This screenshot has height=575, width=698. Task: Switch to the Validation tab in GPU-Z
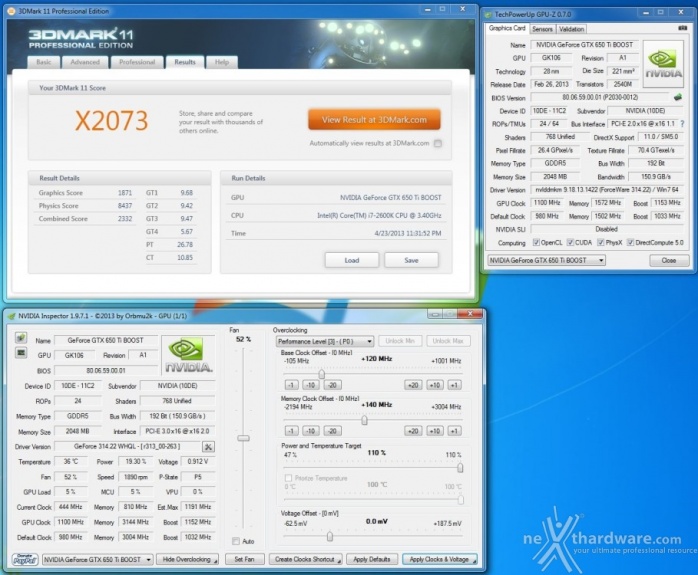coord(571,29)
